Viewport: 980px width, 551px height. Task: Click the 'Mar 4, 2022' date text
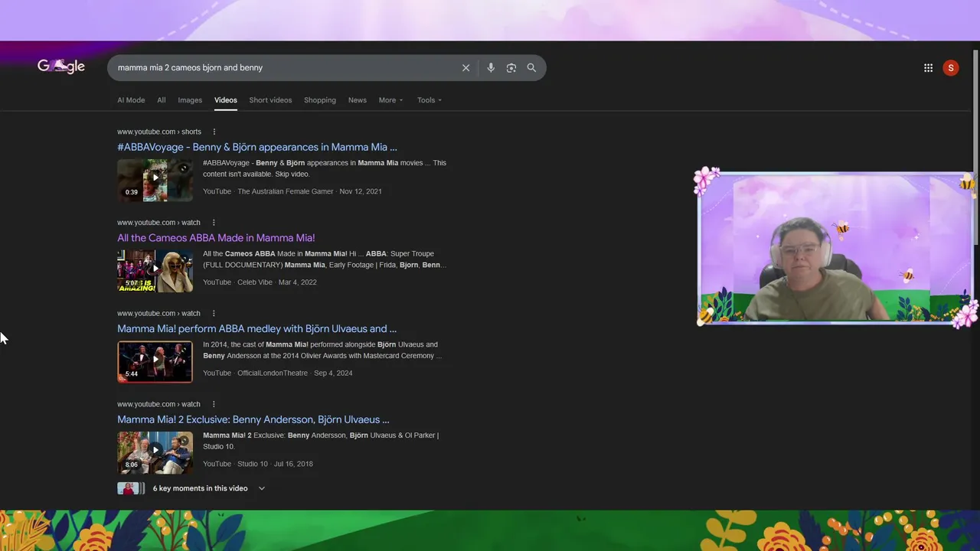(298, 282)
